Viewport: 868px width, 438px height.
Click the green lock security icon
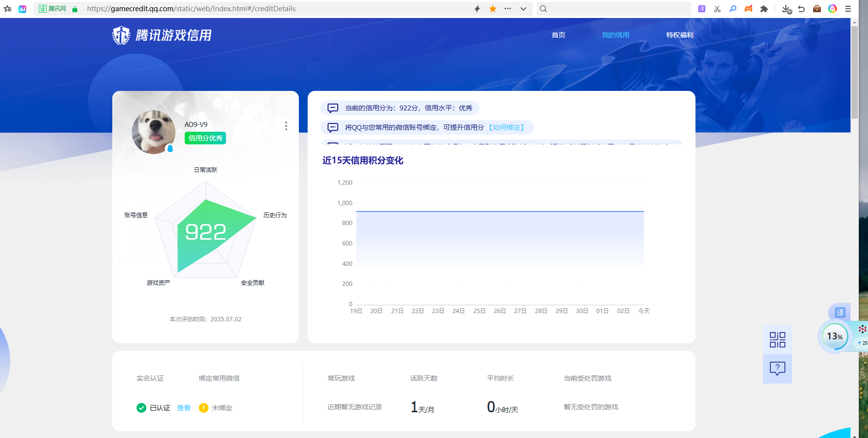click(x=75, y=9)
